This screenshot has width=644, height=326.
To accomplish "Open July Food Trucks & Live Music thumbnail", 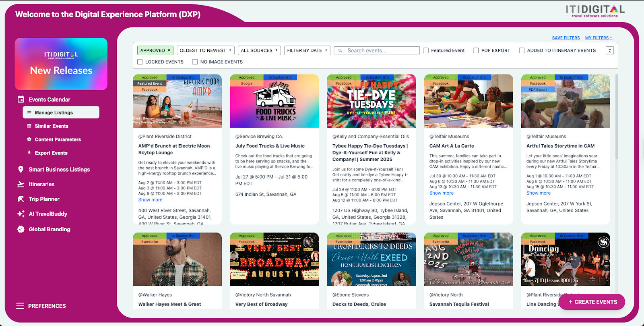I will [x=274, y=101].
